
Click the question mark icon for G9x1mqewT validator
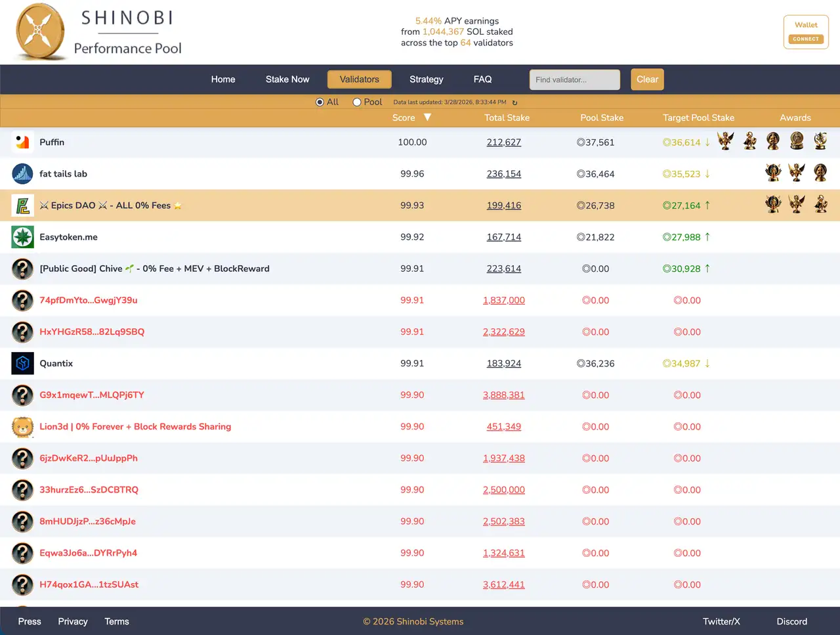(22, 395)
